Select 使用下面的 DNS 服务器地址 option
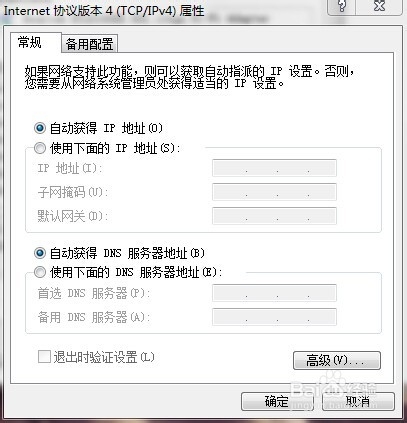 40,272
